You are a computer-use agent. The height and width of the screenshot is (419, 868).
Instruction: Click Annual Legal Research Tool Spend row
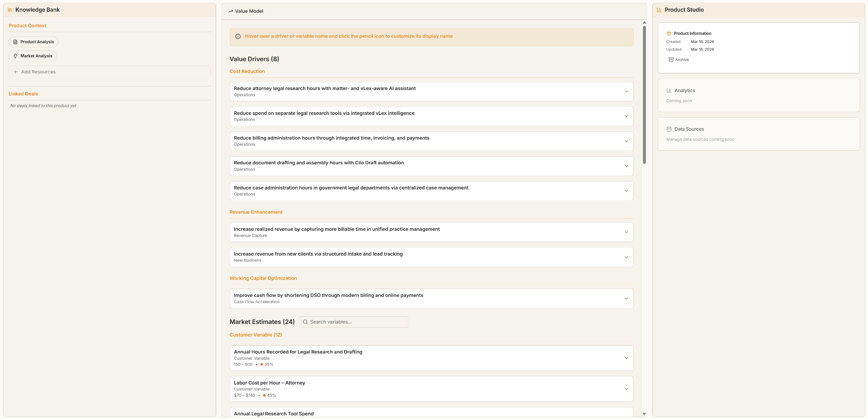(x=432, y=413)
